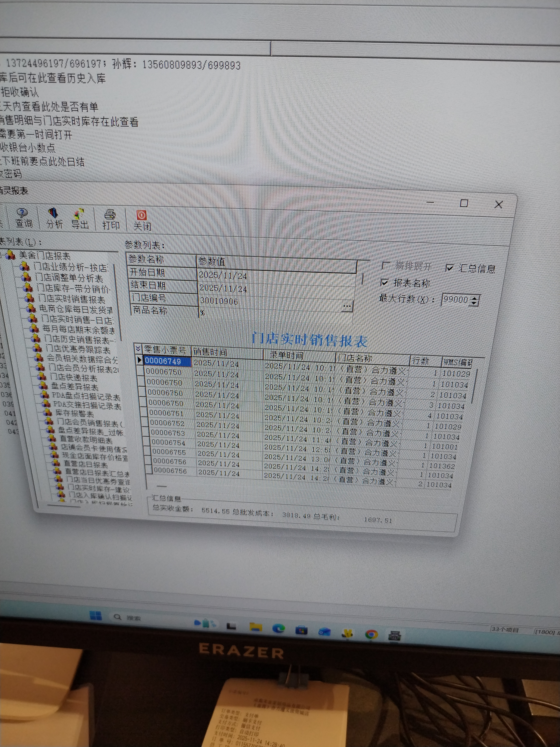Open Google Chrome from the taskbar
The image size is (560, 747).
pos(371,635)
